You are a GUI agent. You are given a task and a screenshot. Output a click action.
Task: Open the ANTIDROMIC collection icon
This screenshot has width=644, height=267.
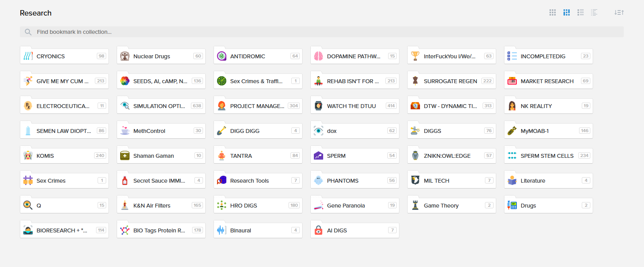click(222, 56)
